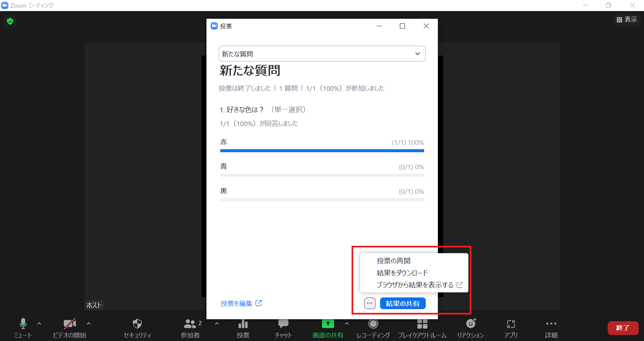Start video with the camera button

coord(70,328)
